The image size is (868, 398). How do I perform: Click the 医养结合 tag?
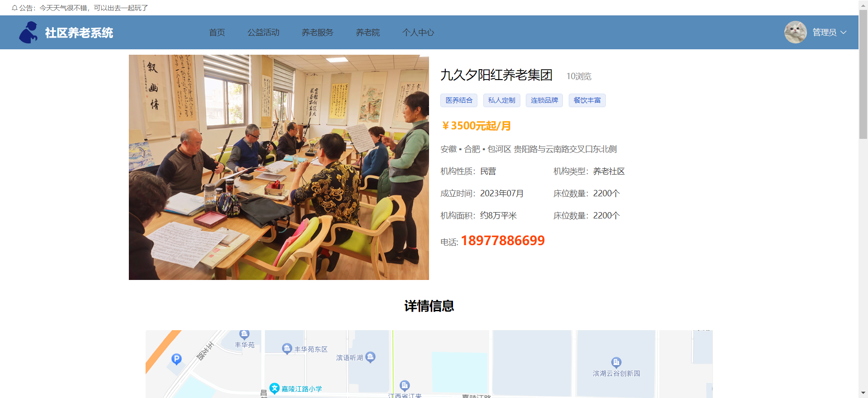pyautogui.click(x=459, y=100)
